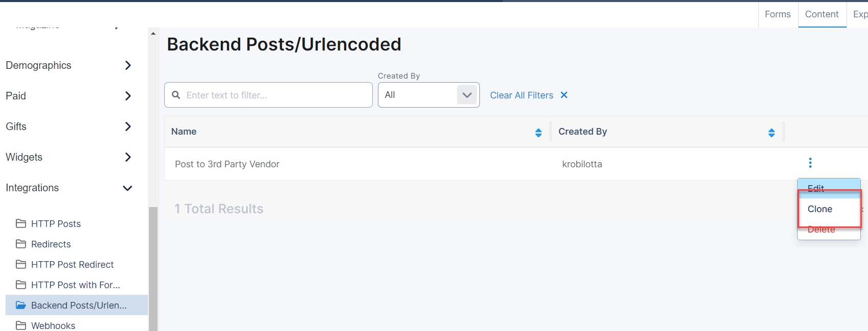Click the HTTP Posts folder icon
This screenshot has width=868, height=331.
pos(21,223)
